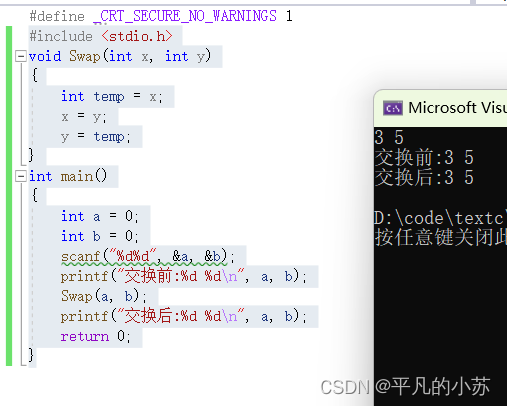Click the #define _CRT_SECURE_NO_WARNINGS line
507x406 pixels.
(161, 16)
